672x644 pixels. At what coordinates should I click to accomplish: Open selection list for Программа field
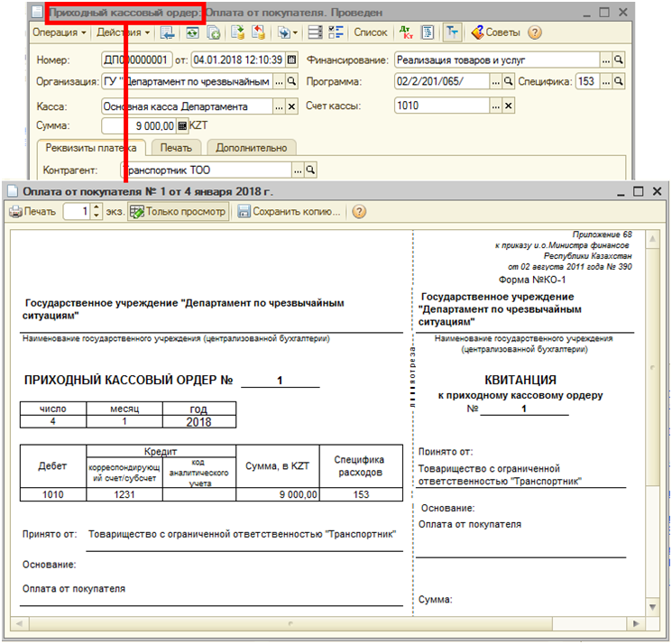(496, 82)
